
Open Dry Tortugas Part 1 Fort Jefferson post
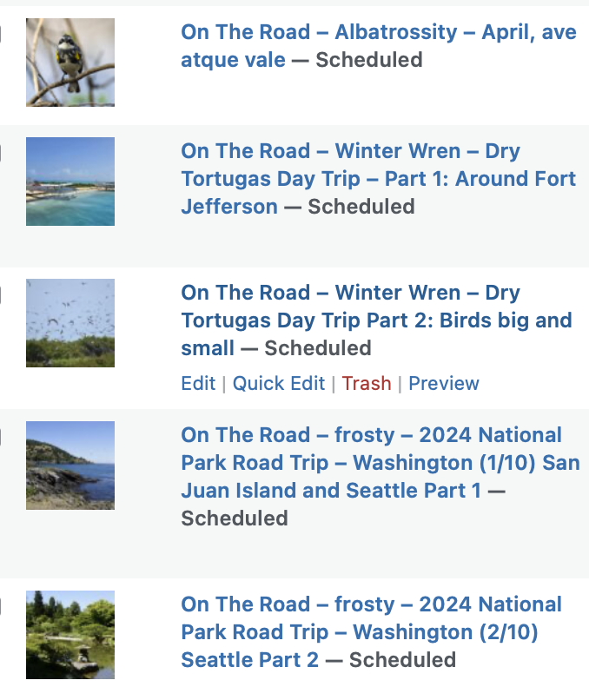(379, 179)
